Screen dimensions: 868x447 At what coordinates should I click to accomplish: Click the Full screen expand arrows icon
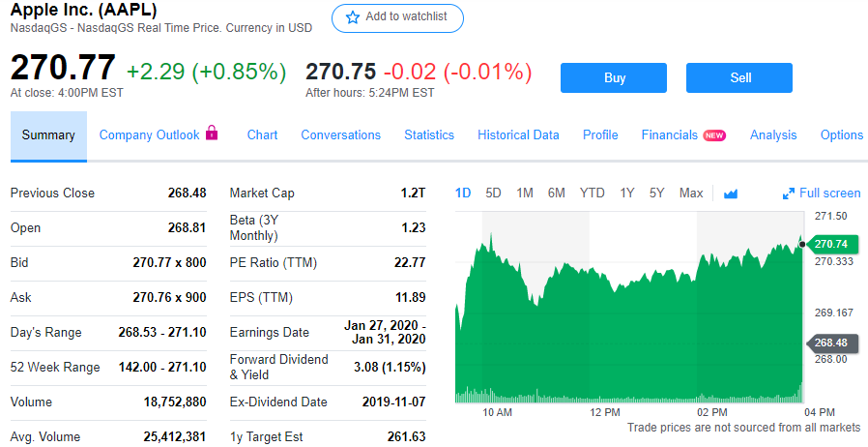pyautogui.click(x=789, y=194)
